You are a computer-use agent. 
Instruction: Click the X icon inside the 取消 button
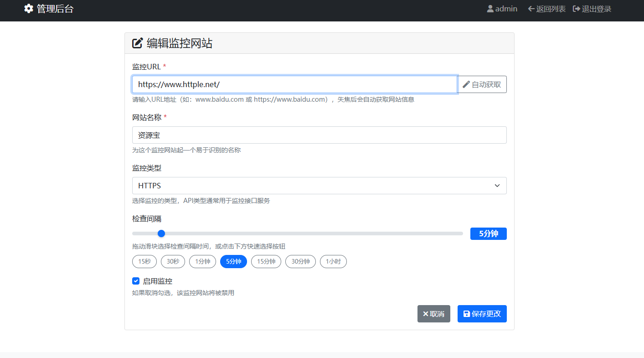pos(425,314)
